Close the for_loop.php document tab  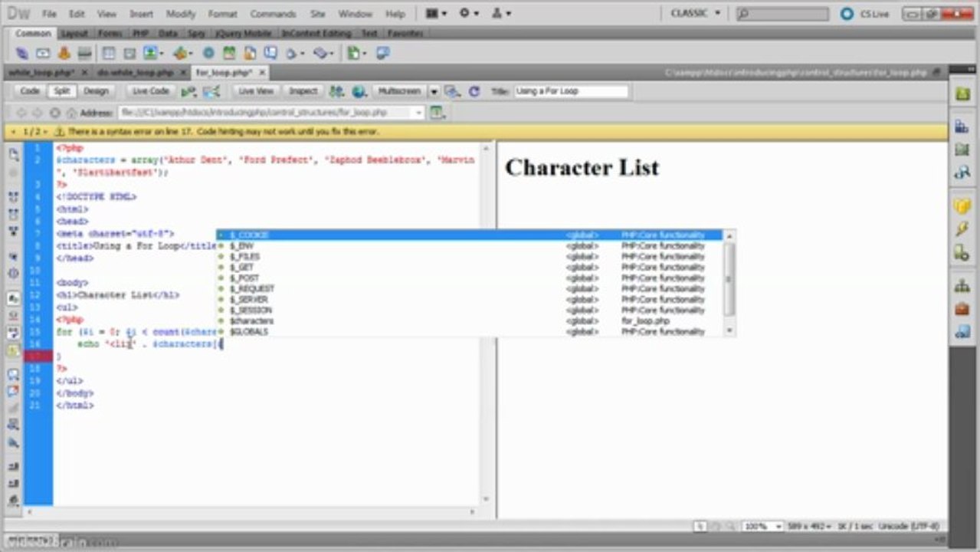click(261, 72)
